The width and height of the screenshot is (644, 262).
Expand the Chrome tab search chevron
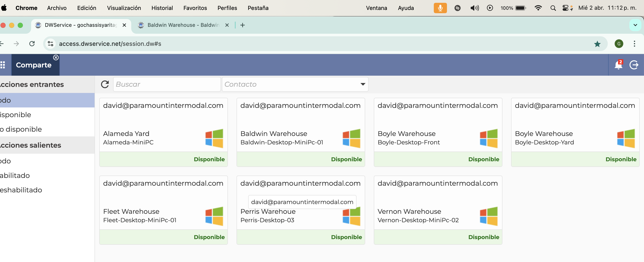tap(635, 25)
